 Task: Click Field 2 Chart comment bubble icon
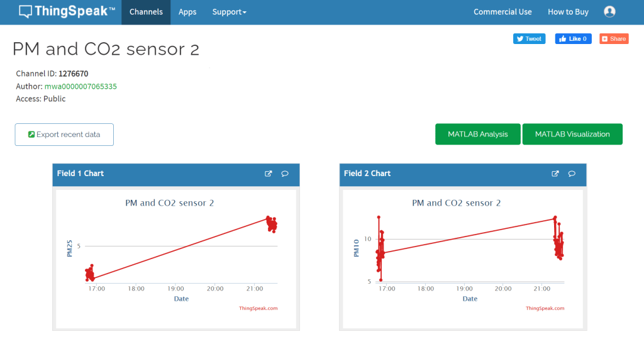coord(572,174)
